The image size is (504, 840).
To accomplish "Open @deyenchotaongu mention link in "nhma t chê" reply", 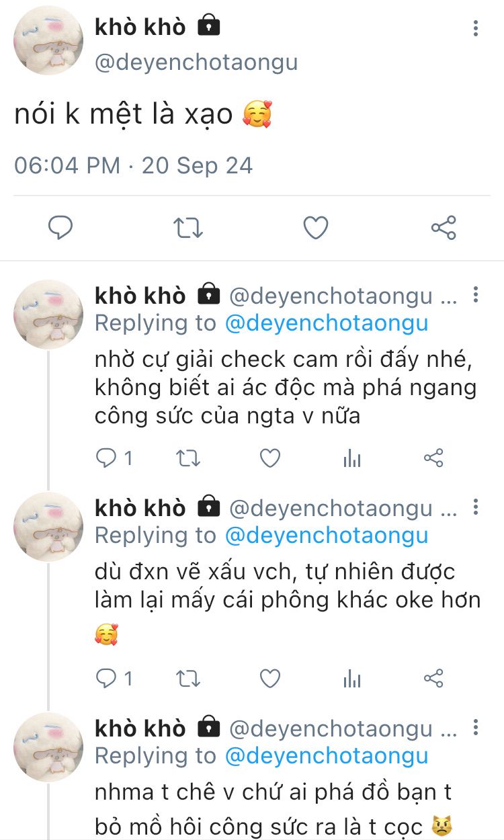I will [x=327, y=756].
